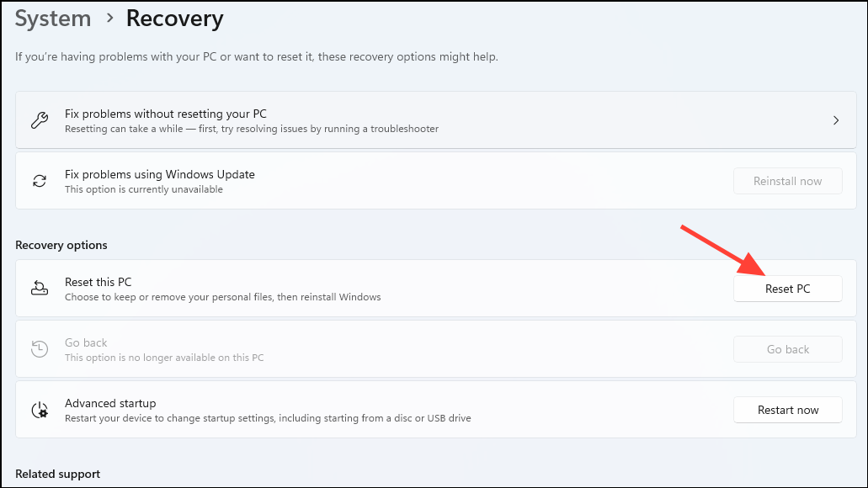This screenshot has height=488, width=868.
Task: Click the 'This option is no longer available' text
Action: pyautogui.click(x=164, y=358)
